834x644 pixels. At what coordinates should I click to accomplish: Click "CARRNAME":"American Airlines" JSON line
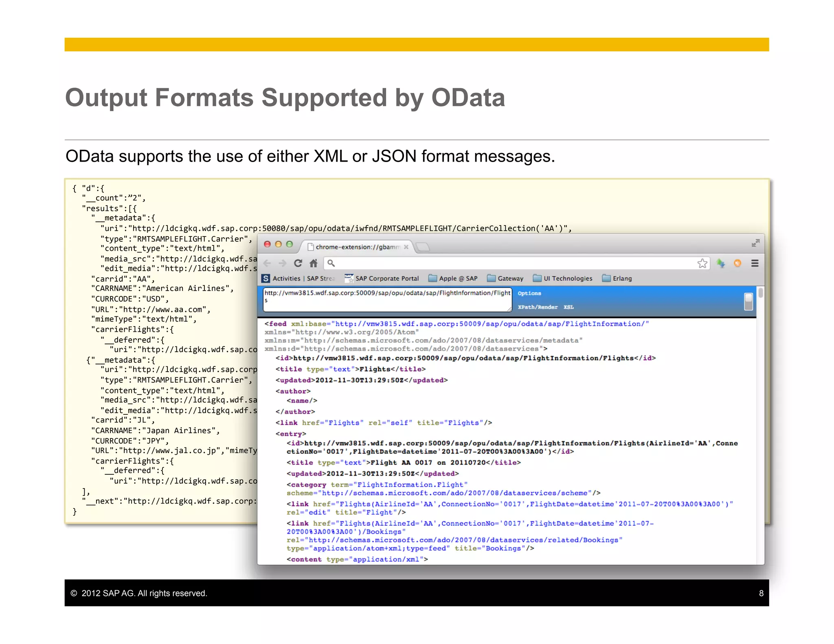click(x=162, y=289)
